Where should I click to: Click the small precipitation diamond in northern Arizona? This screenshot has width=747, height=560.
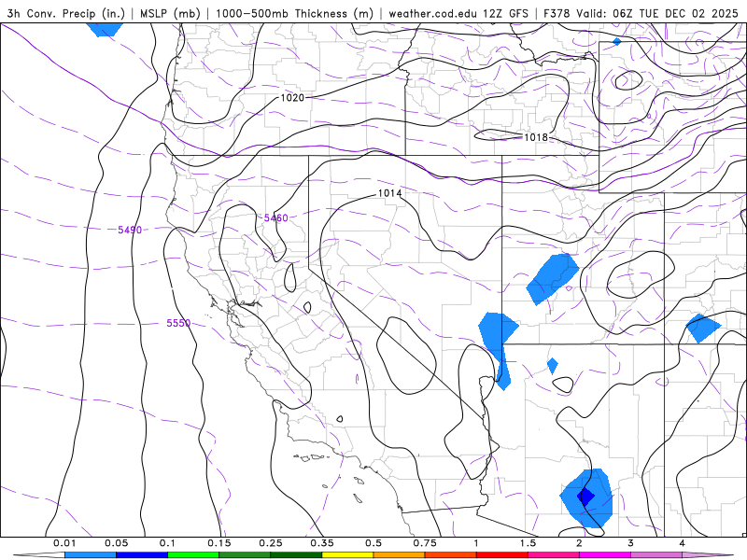[552, 366]
